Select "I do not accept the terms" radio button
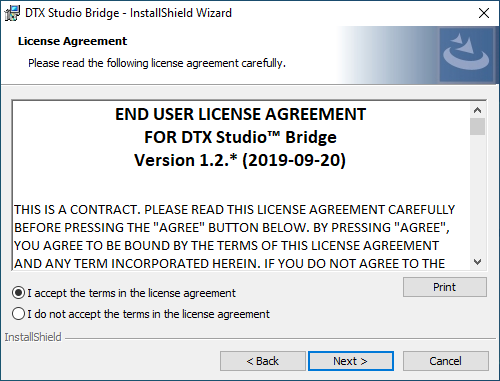 coord(18,314)
